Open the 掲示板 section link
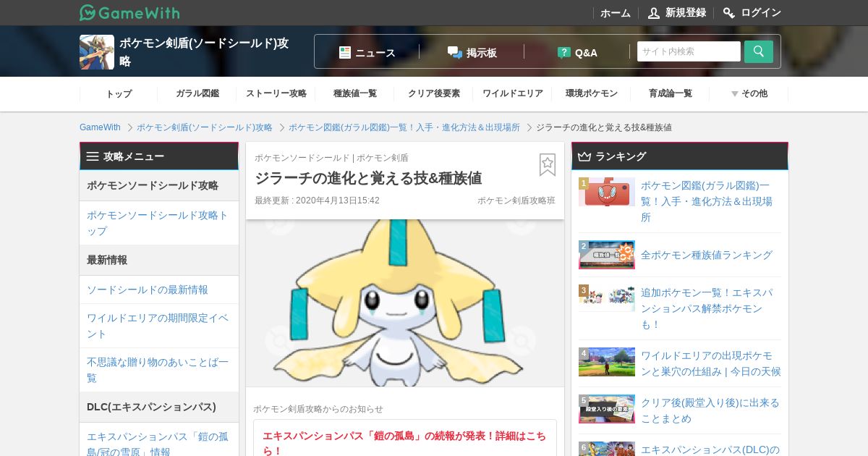Screen dimensions: 868x456 [x=482, y=52]
